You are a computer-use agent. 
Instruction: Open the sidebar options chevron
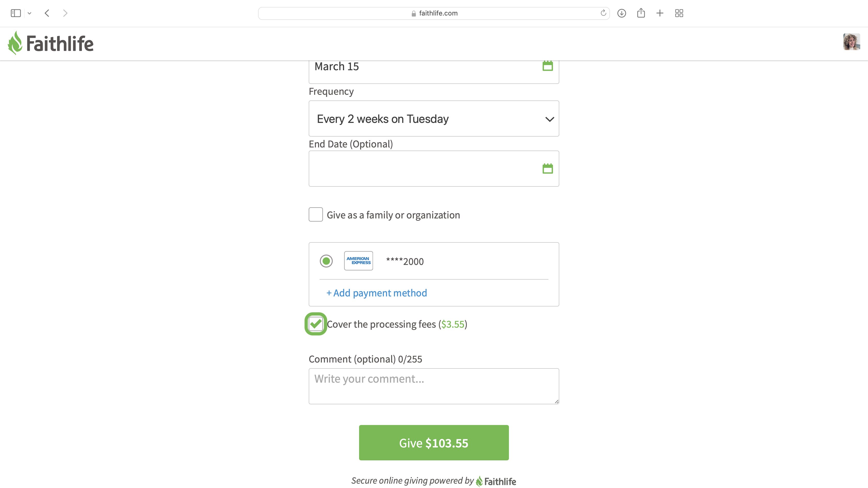(30, 13)
